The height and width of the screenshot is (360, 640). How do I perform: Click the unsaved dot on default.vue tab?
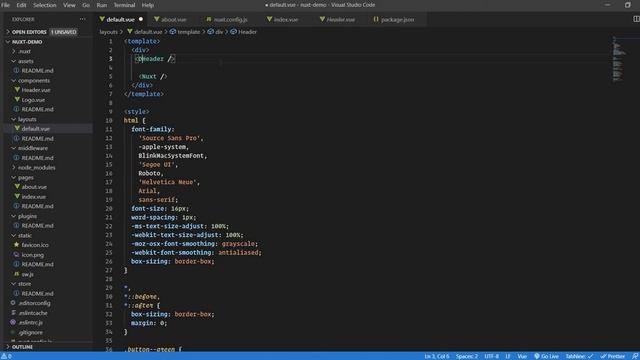(x=141, y=19)
